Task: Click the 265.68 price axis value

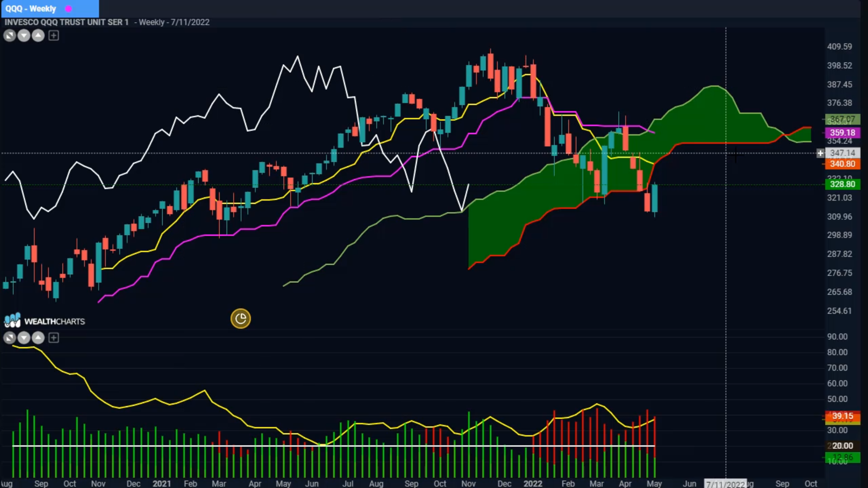Action: [840, 292]
